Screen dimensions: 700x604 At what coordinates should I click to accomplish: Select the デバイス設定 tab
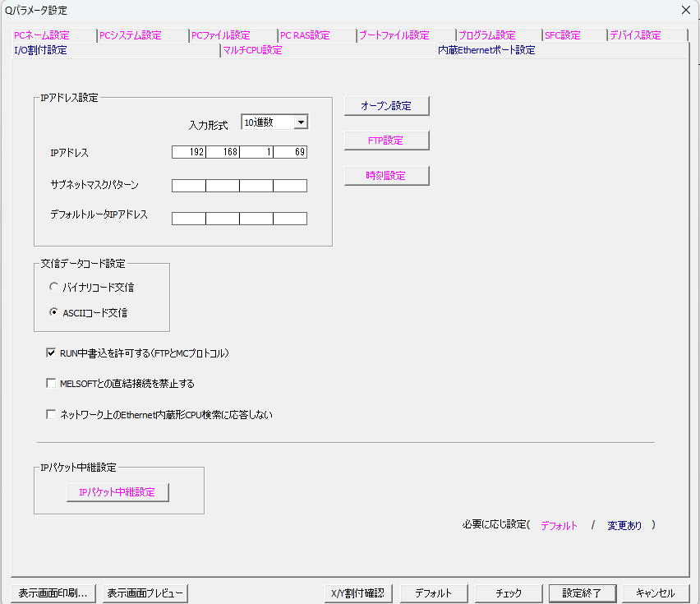tap(634, 35)
